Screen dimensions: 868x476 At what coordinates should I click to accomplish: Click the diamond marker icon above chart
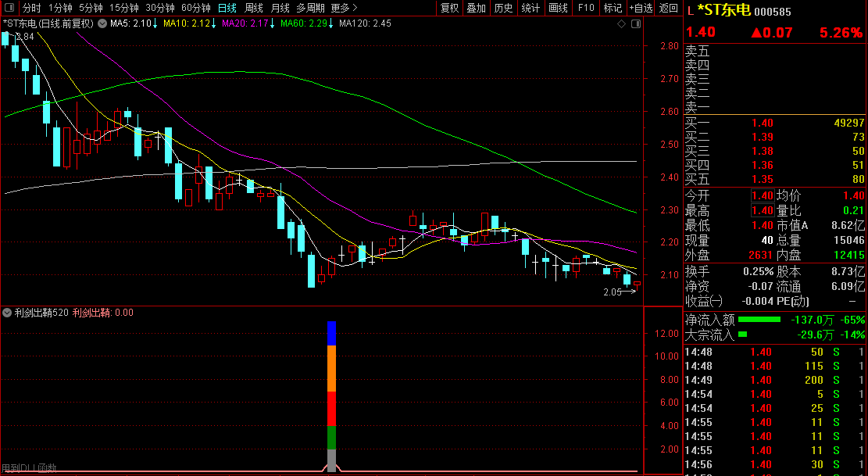[621, 24]
